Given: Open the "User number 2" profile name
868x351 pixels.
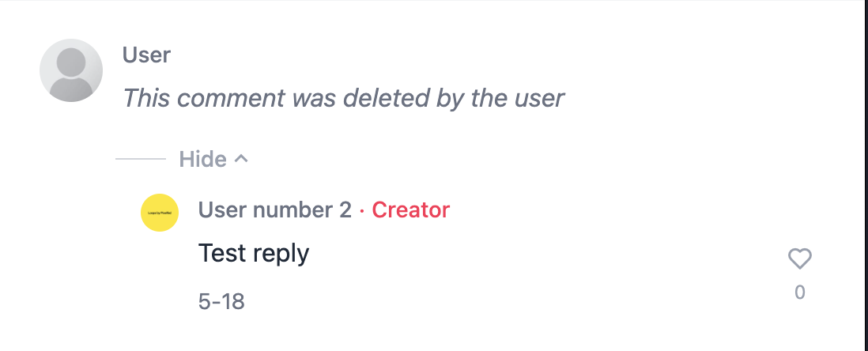Looking at the screenshot, I should coord(274,210).
